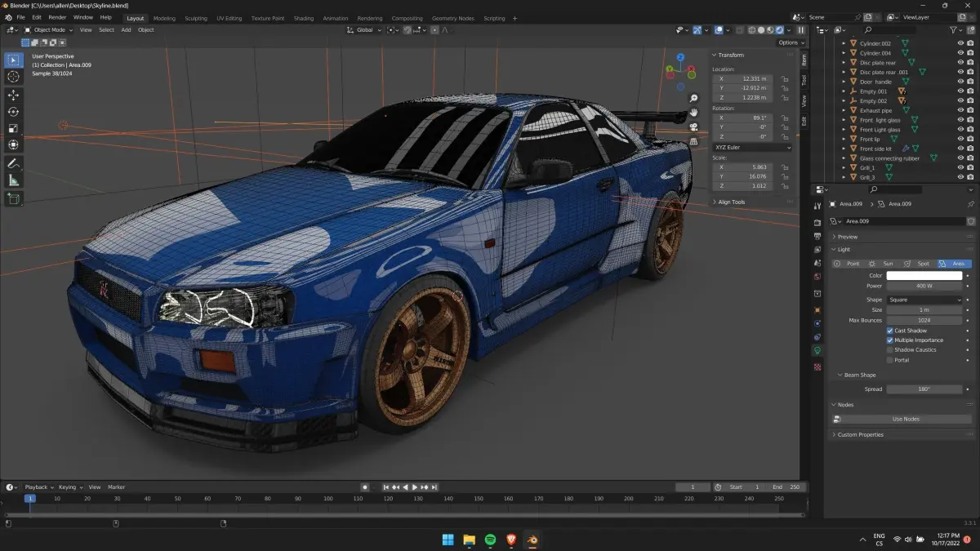Viewport: 980px width, 551px height.
Task: Click the Power 400 W field
Action: point(924,286)
